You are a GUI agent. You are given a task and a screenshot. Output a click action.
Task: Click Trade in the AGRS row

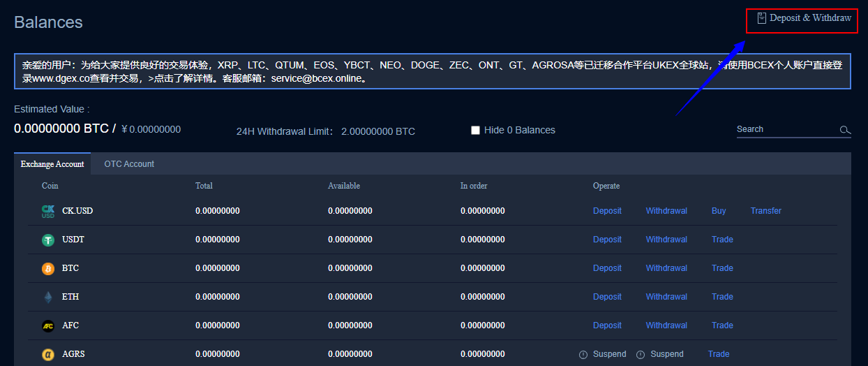coord(719,354)
